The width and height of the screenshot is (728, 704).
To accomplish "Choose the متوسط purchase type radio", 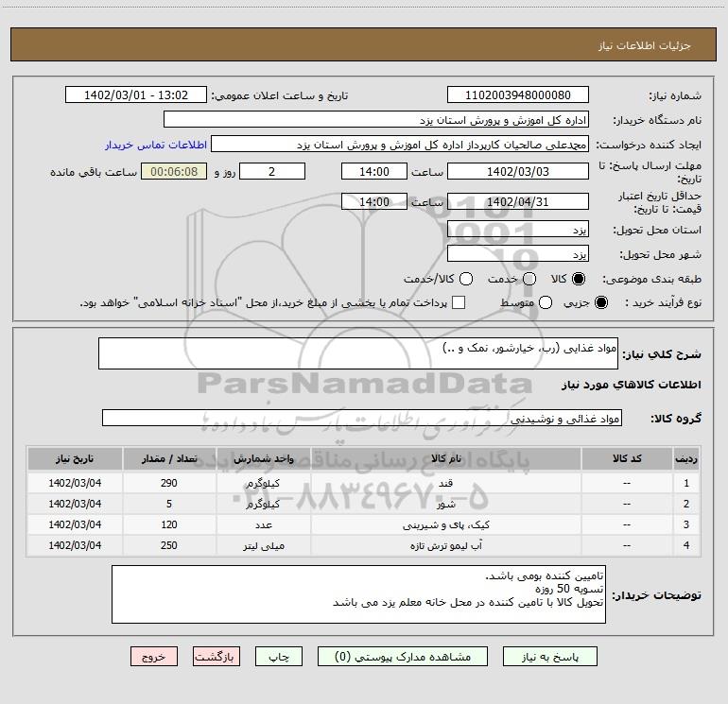I will click(546, 302).
